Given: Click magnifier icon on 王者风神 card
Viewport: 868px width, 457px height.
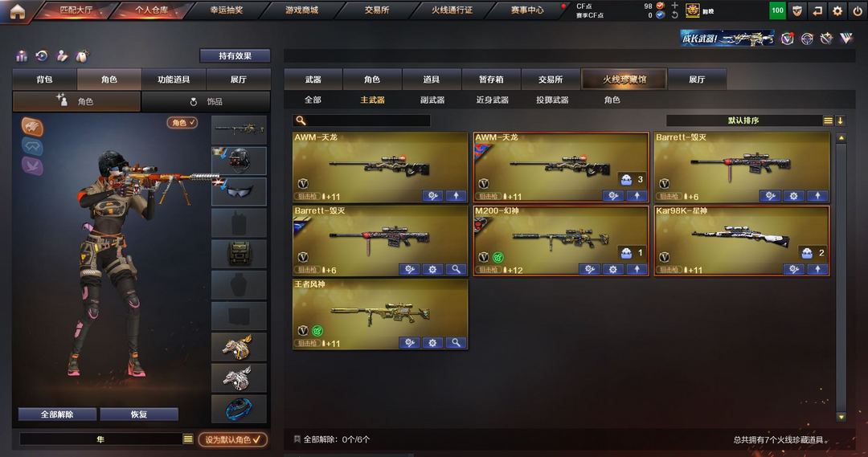Looking at the screenshot, I should pyautogui.click(x=456, y=343).
